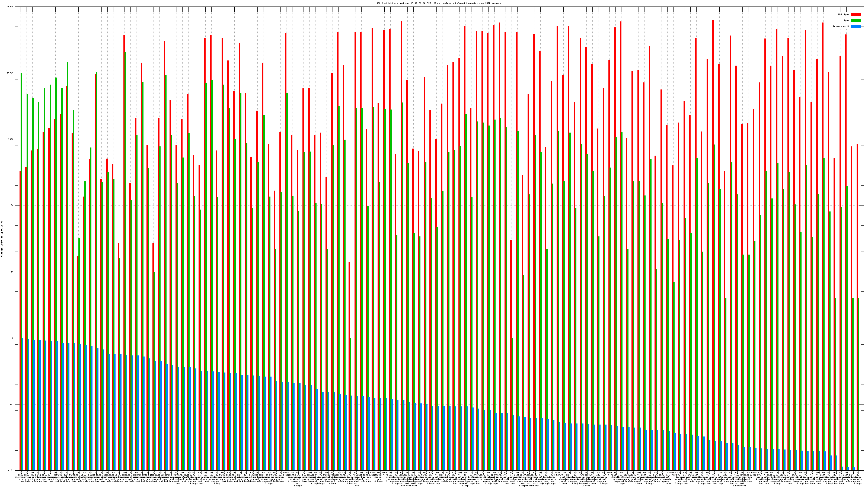Click the green Spam legend swatch

click(856, 21)
